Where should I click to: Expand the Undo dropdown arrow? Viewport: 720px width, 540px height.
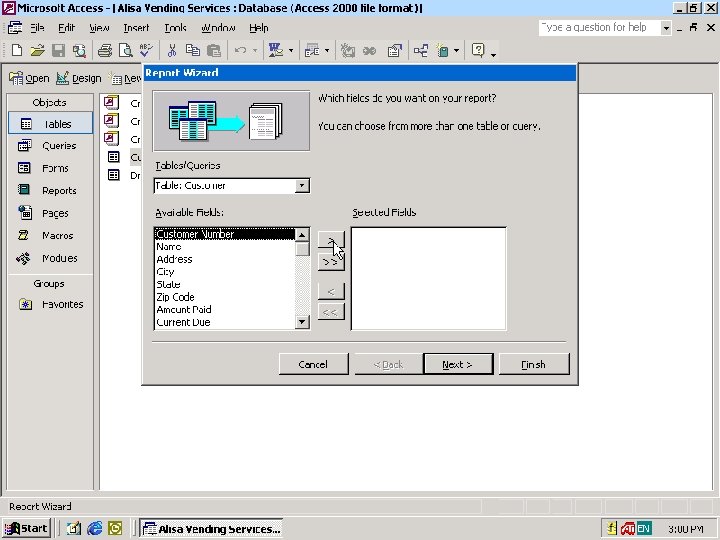pyautogui.click(x=255, y=51)
